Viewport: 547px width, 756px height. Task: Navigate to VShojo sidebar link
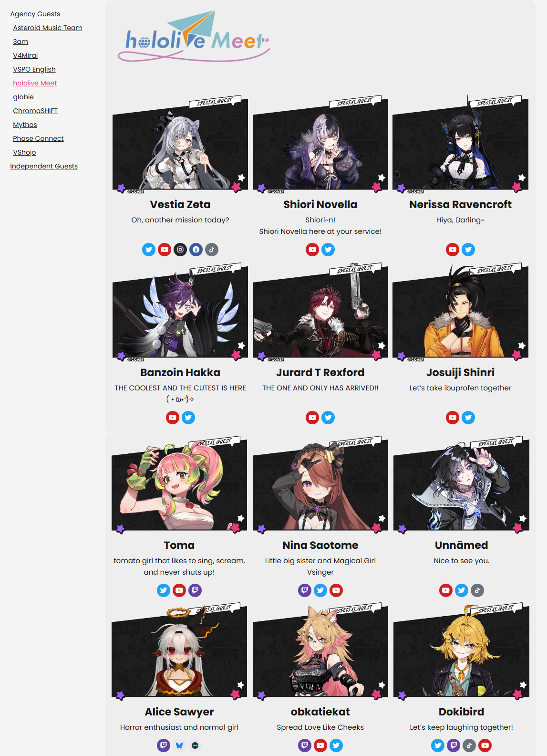24,152
